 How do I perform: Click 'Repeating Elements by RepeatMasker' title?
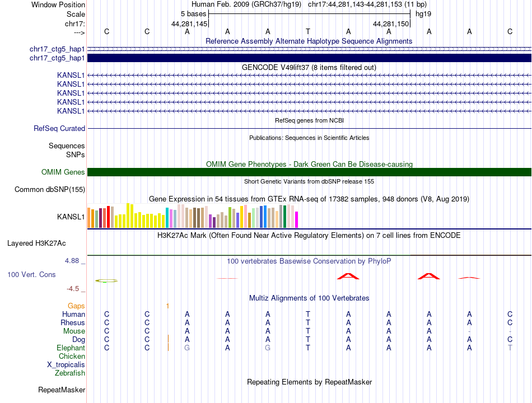click(x=310, y=382)
